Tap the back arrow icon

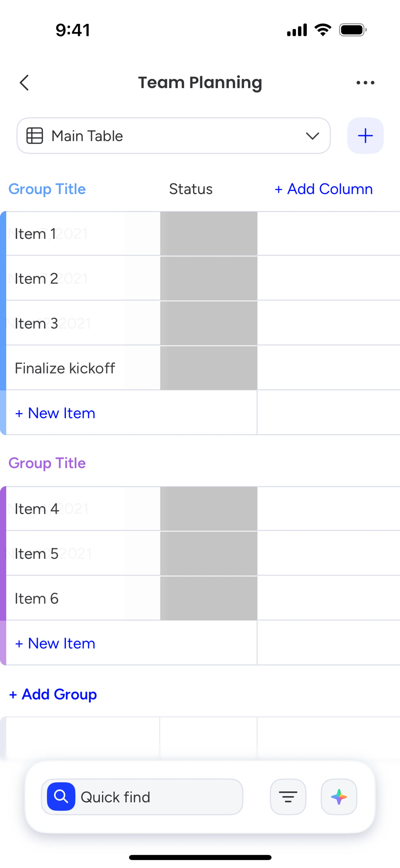(24, 83)
